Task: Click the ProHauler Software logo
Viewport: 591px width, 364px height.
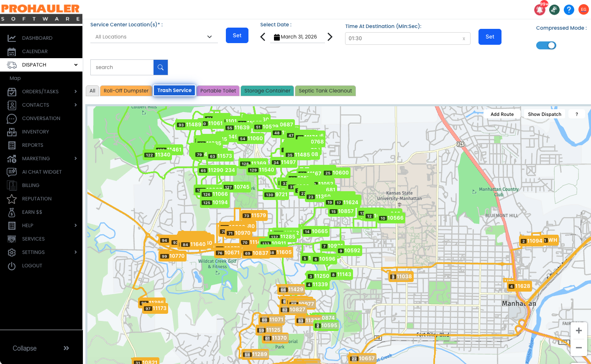Action: pyautogui.click(x=40, y=13)
